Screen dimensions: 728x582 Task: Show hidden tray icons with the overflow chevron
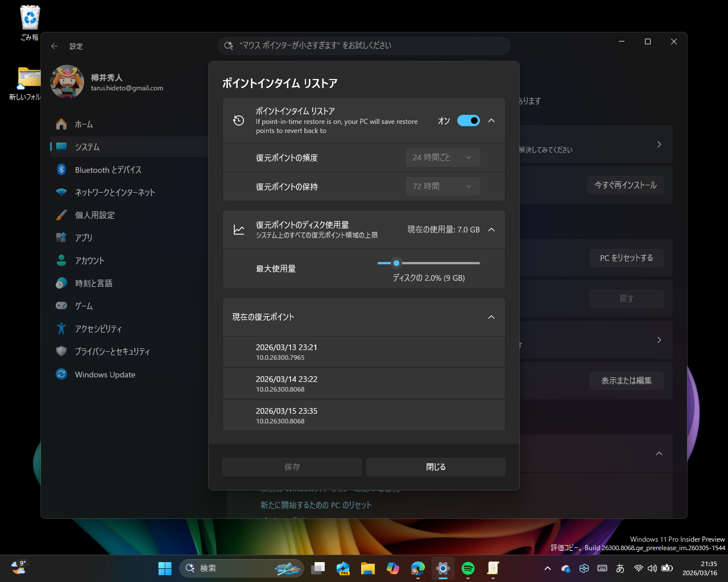tap(548, 568)
